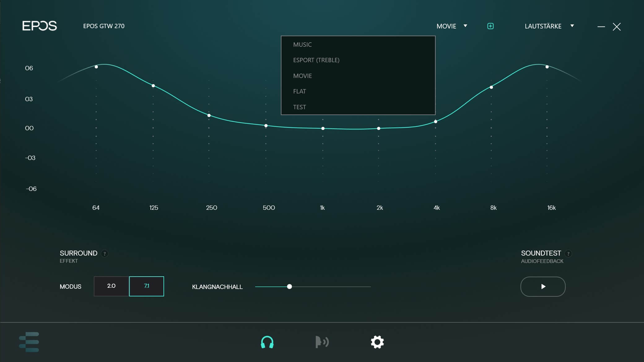Screen dimensions: 644x362
Task: Click the 500 Hz equalizer point
Action: (x=266, y=126)
